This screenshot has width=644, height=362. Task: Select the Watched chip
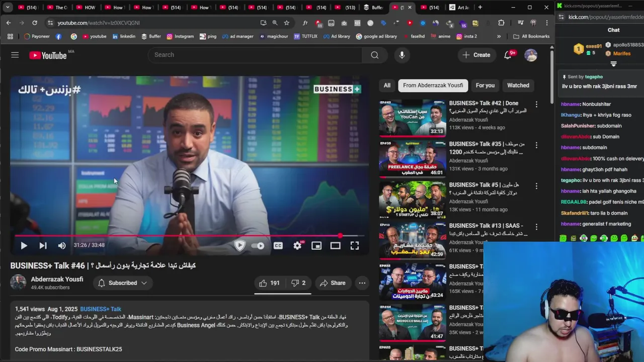click(x=518, y=85)
